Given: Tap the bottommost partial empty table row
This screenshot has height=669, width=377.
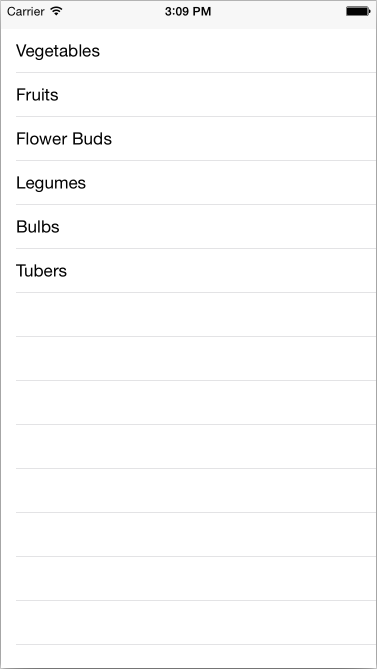Looking at the screenshot, I should 188,657.
